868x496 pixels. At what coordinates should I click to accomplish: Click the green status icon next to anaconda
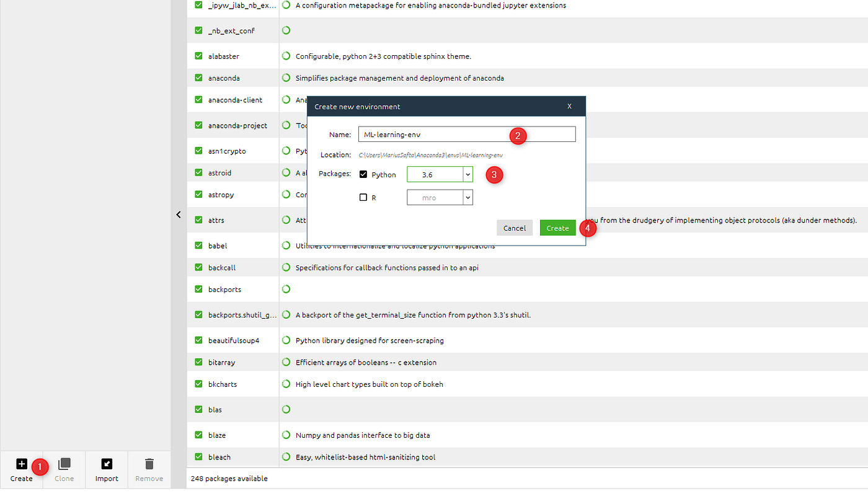click(286, 77)
